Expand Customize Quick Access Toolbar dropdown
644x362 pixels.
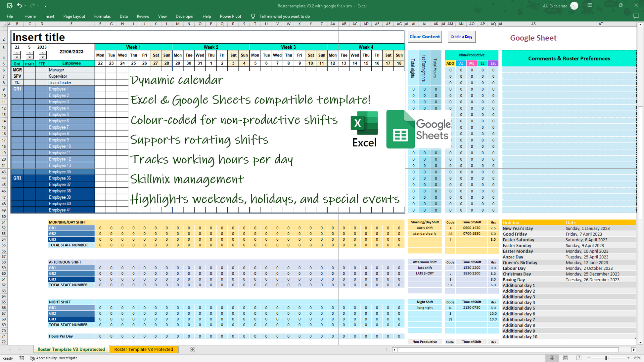45,6
